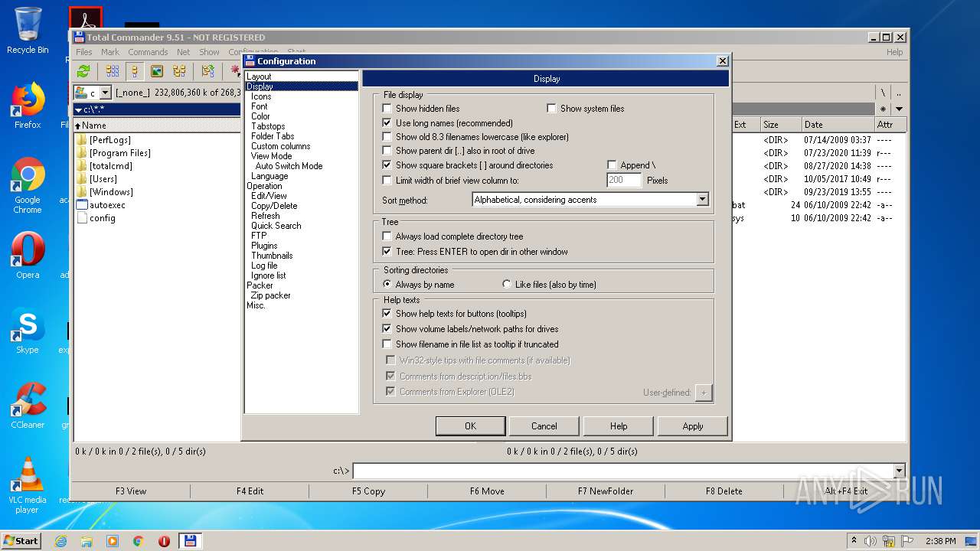The image size is (980, 551).
Task: Select Icons in configuration tree
Action: [x=261, y=96]
